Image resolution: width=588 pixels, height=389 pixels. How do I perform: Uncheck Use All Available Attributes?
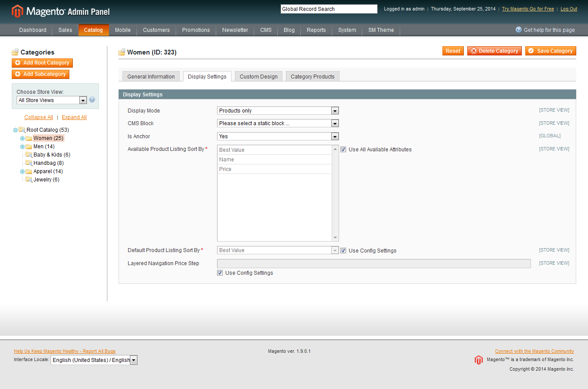tap(343, 150)
